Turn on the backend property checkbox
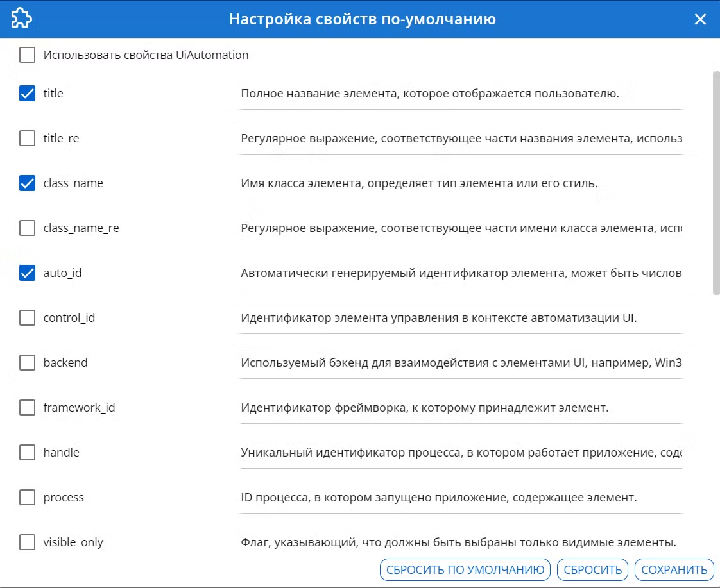Screen dimensions: 720x588 pos(27,362)
